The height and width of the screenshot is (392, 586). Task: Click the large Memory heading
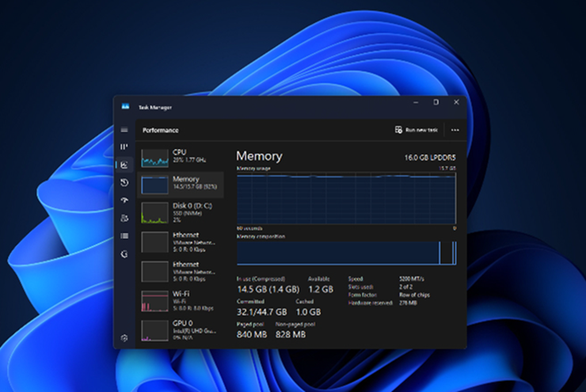pyautogui.click(x=259, y=156)
